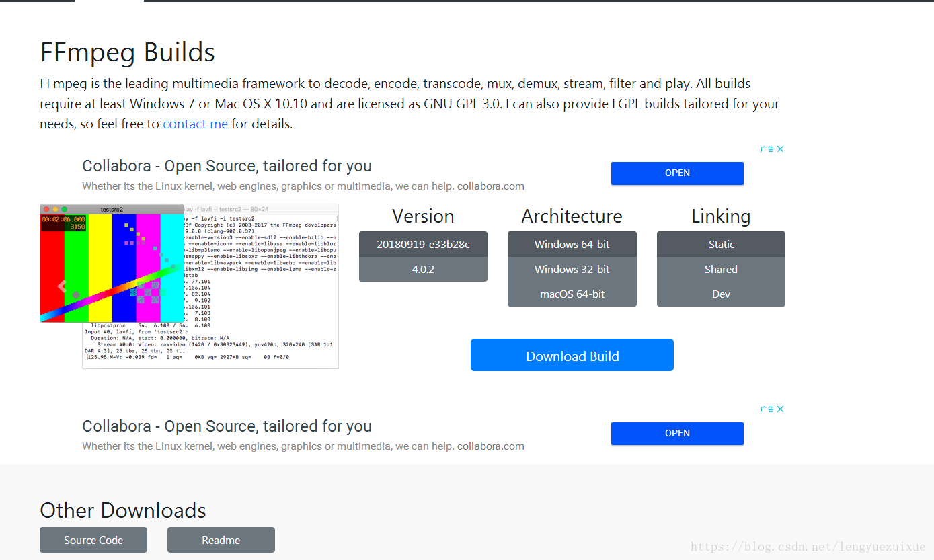This screenshot has width=934, height=560.
Task: Close the top Collabora ad
Action: [780, 149]
